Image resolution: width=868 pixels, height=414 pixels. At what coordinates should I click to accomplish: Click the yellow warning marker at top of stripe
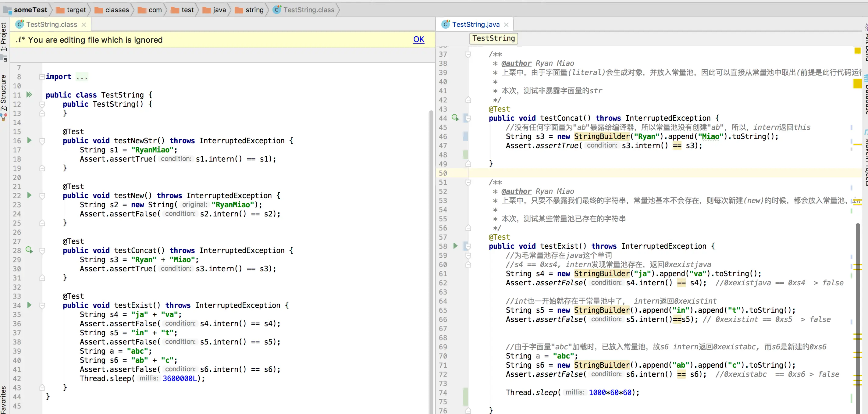click(857, 51)
